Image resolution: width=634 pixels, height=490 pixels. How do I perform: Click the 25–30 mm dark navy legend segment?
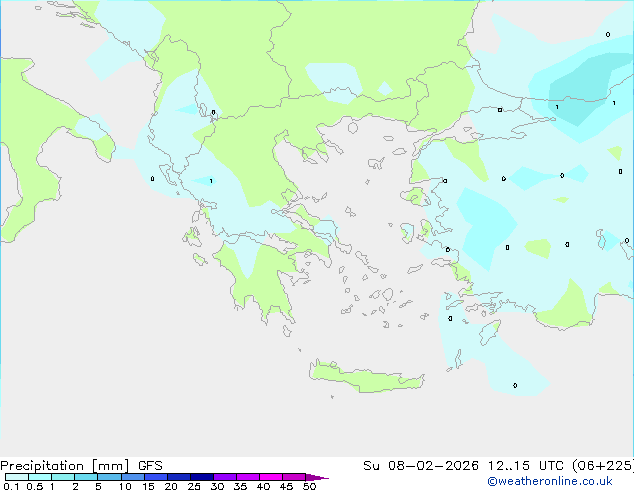click(x=201, y=477)
